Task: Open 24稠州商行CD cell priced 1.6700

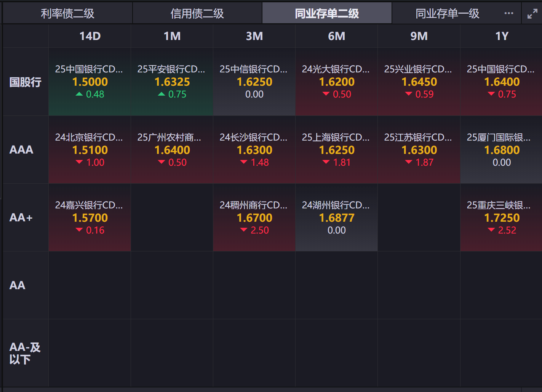Action: pyautogui.click(x=254, y=218)
